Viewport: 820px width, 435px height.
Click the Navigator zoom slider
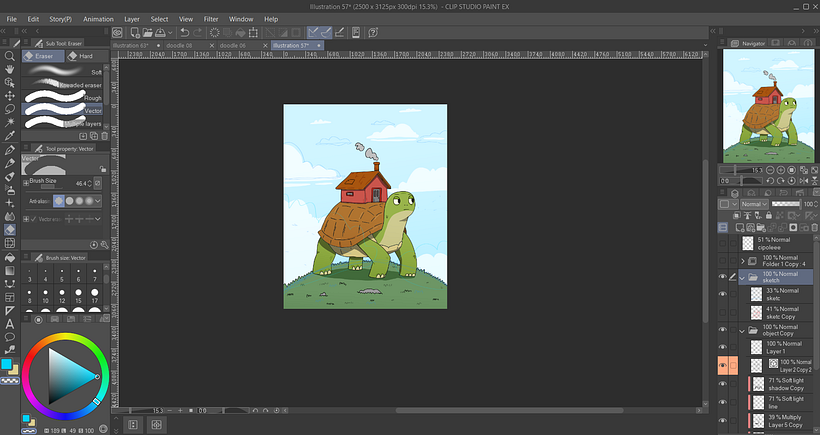741,170
